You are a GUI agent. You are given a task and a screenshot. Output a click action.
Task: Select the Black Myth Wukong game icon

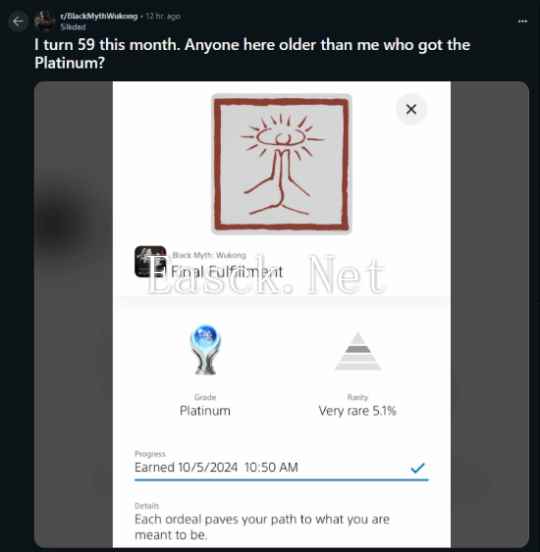(x=150, y=262)
